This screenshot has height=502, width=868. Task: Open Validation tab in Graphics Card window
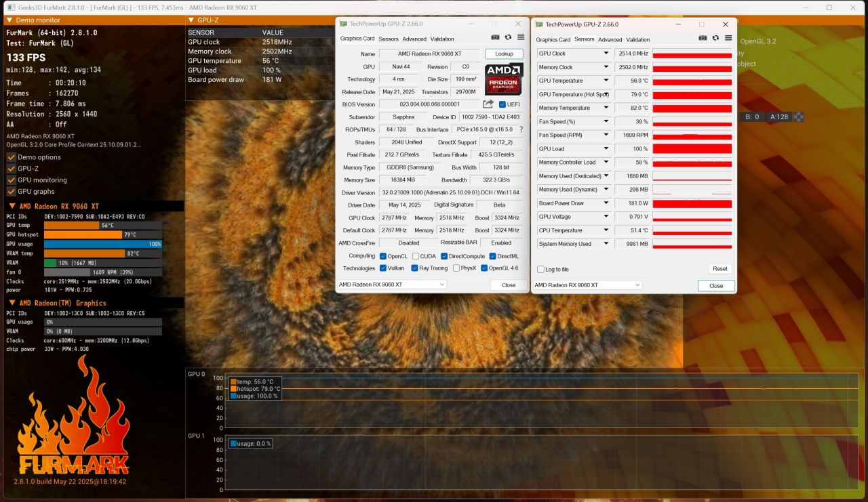coord(442,39)
